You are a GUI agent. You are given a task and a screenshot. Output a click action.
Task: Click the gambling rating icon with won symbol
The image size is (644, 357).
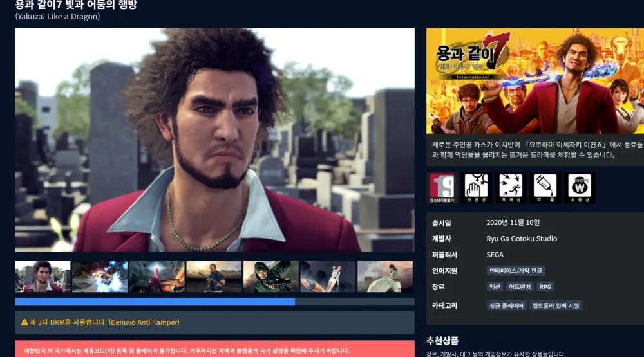(580, 188)
